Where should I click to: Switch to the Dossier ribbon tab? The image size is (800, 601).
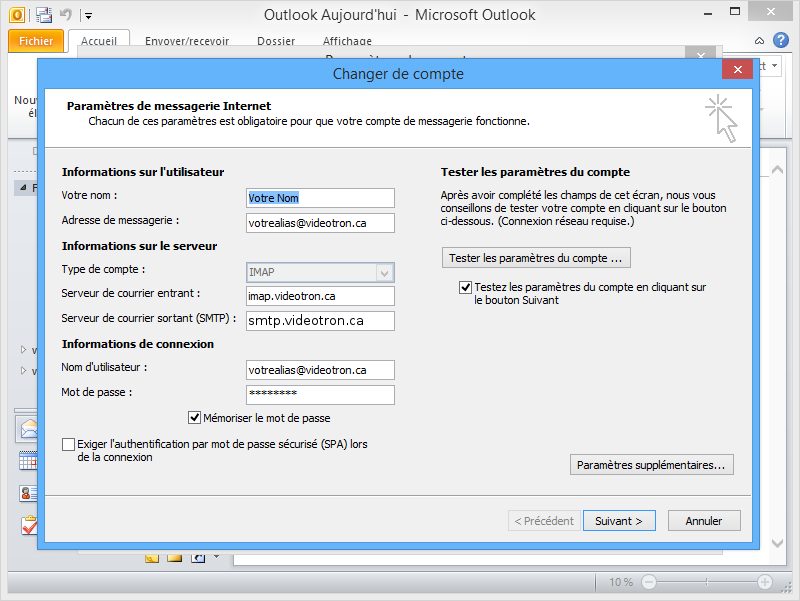(x=276, y=41)
